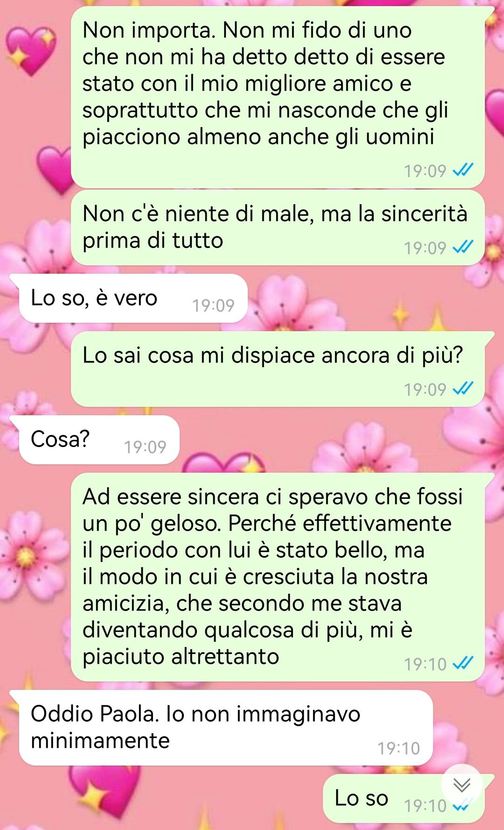Tap the 19:09 timestamp on "Cosa?" message

(x=145, y=447)
